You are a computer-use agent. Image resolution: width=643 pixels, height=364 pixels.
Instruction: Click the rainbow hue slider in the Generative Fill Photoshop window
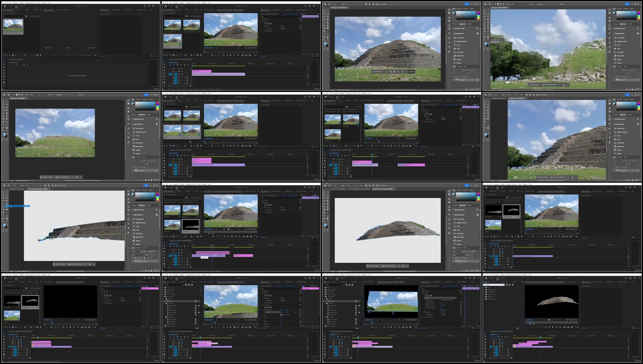click(x=479, y=15)
